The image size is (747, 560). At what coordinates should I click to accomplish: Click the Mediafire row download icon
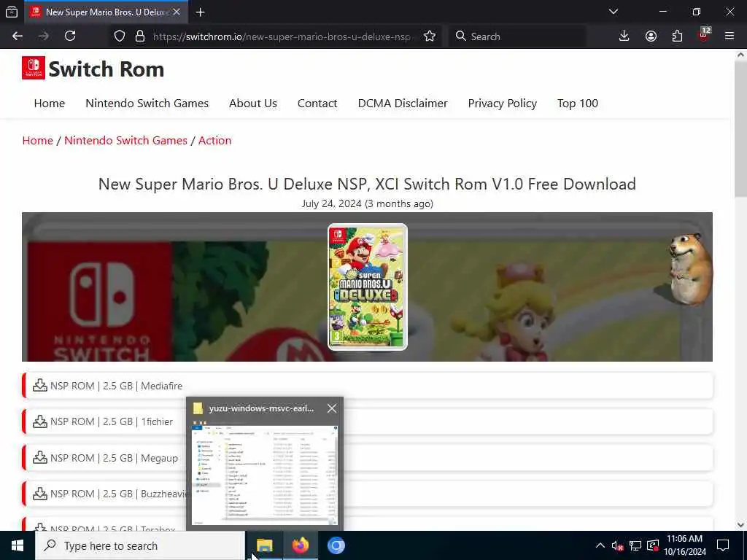tap(40, 385)
